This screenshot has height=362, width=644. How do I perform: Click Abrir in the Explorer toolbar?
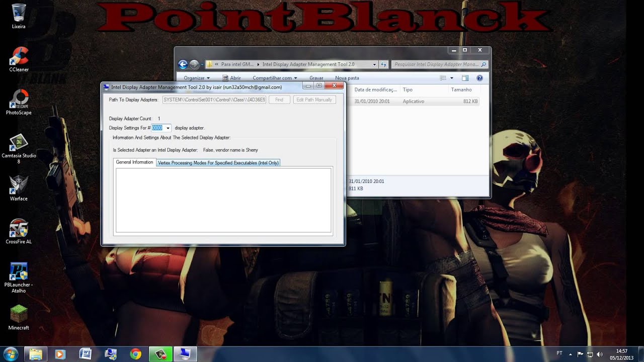(231, 78)
